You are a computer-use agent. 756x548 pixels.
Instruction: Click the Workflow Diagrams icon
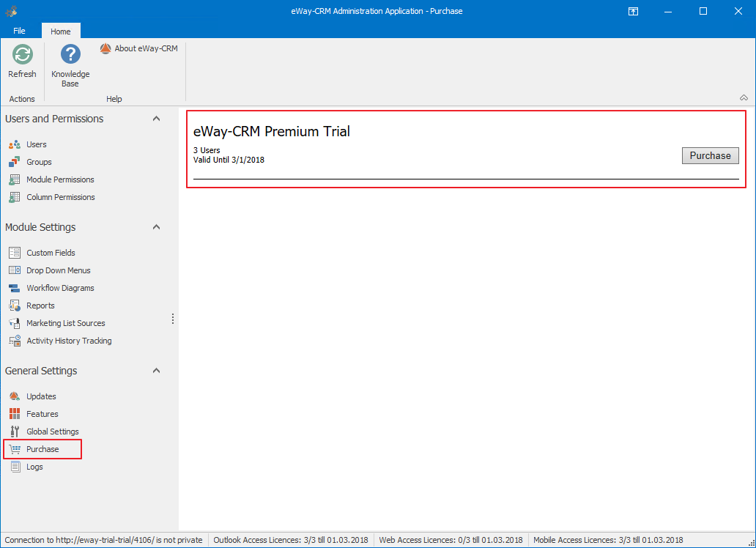click(15, 288)
